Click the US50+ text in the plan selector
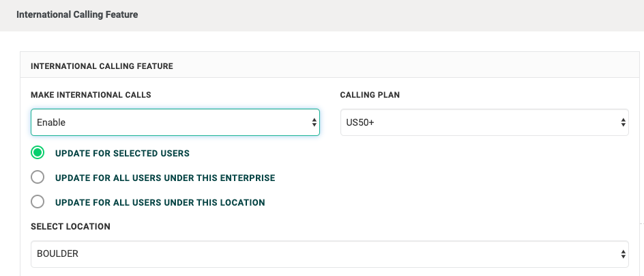This screenshot has height=276, width=644. [x=360, y=122]
